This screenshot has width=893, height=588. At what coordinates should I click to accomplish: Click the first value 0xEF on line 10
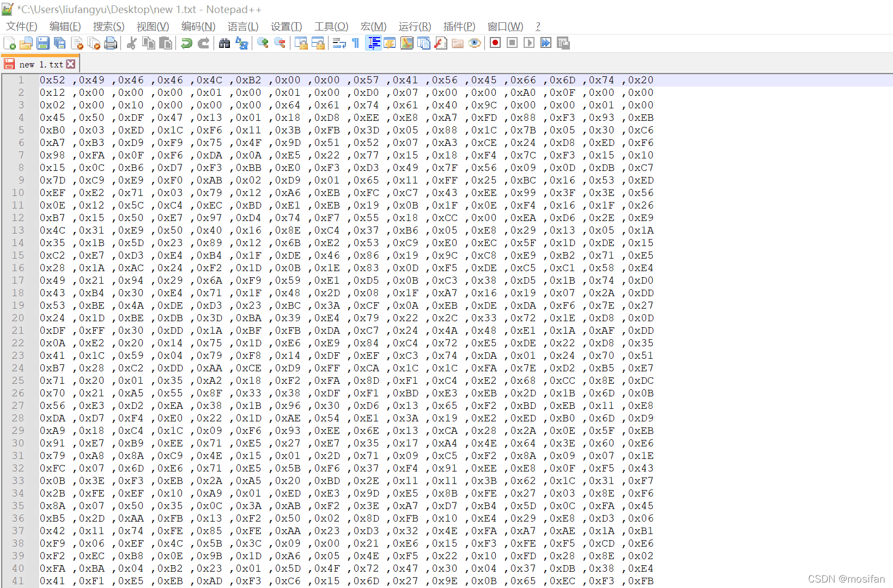[x=52, y=193]
